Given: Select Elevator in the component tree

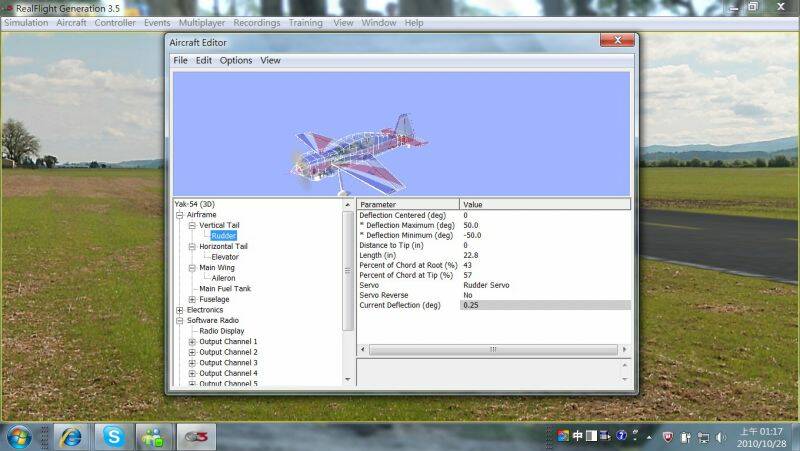Looking at the screenshot, I should 225,257.
